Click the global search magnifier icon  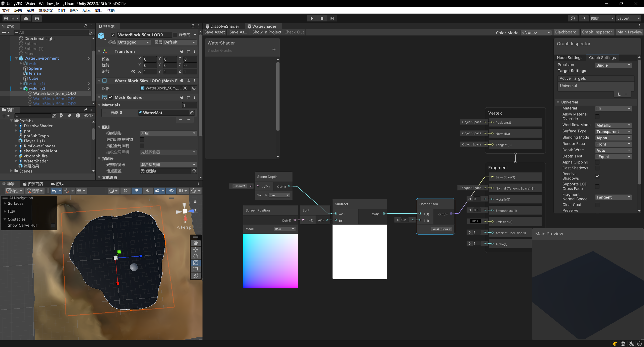[584, 18]
